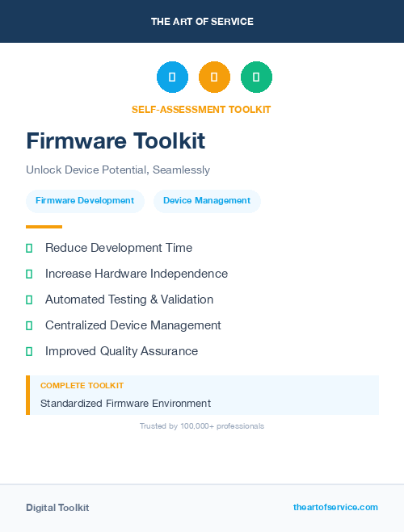Image resolution: width=404 pixels, height=532 pixels.
Task: Click bullet icon beside Automated Testing & Validation
Action: pyautogui.click(x=29, y=300)
